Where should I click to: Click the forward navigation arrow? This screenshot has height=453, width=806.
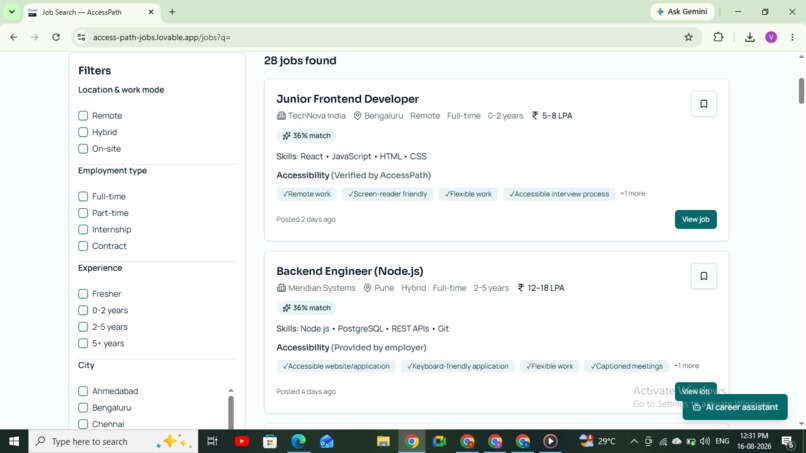pos(34,37)
